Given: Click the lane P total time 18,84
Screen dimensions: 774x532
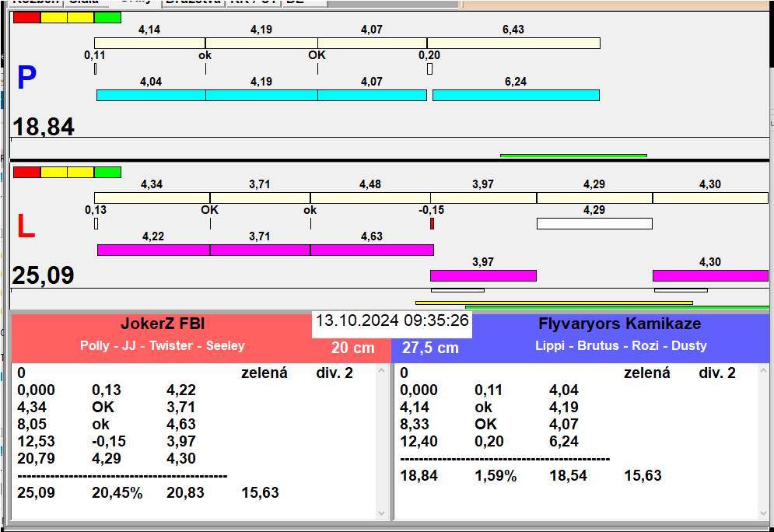Looking at the screenshot, I should click(44, 127).
